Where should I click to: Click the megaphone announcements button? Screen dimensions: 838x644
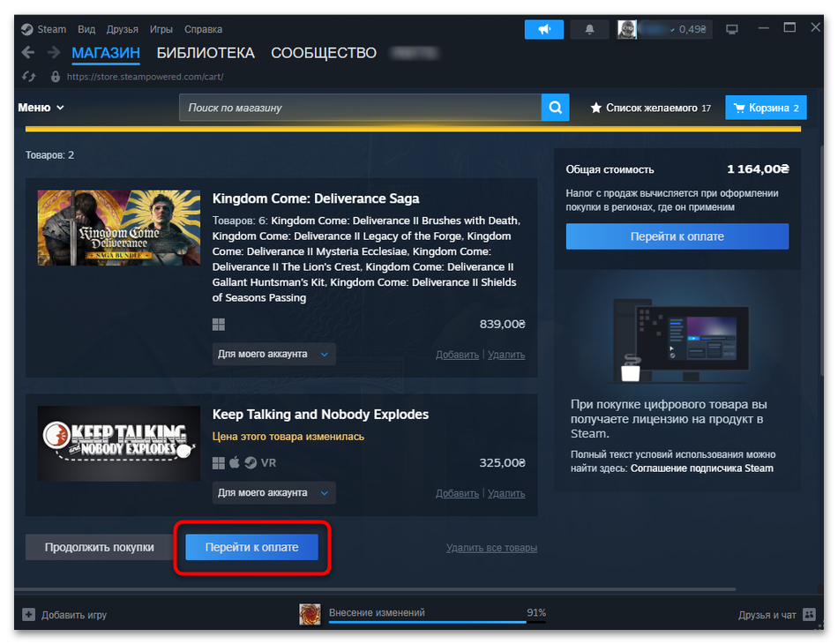pyautogui.click(x=544, y=29)
